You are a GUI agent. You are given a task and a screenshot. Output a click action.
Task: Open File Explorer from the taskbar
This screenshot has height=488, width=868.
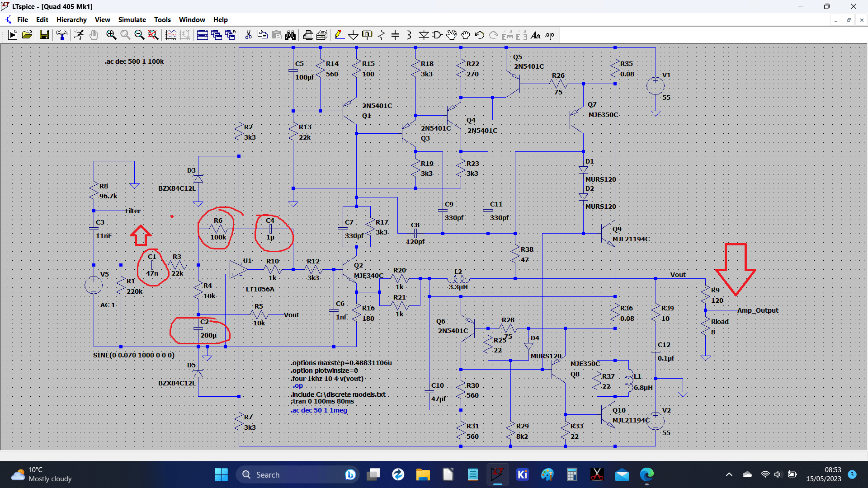pos(423,474)
